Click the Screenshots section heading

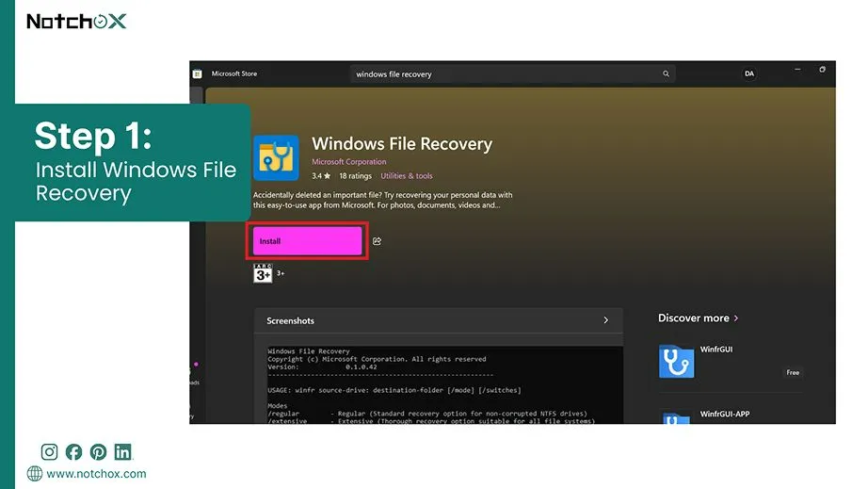(290, 320)
